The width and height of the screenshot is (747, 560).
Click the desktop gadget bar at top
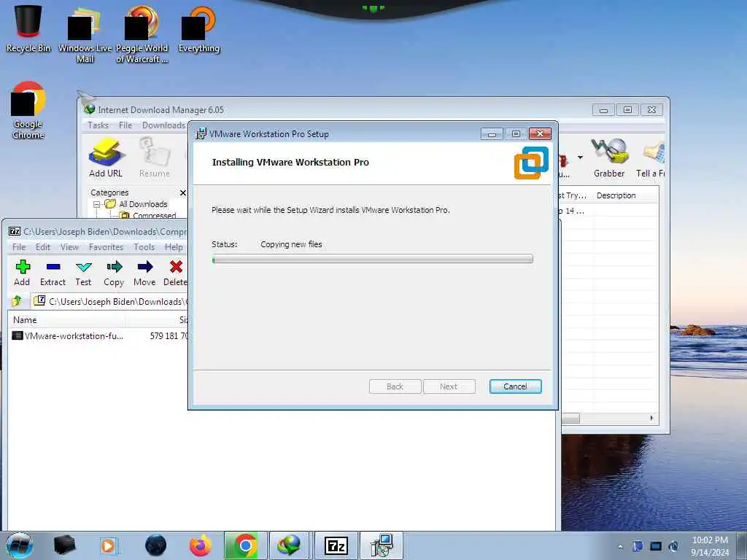[x=373, y=9]
